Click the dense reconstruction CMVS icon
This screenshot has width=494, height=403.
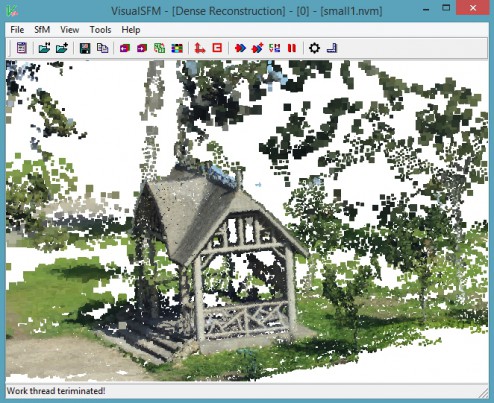tap(275, 48)
